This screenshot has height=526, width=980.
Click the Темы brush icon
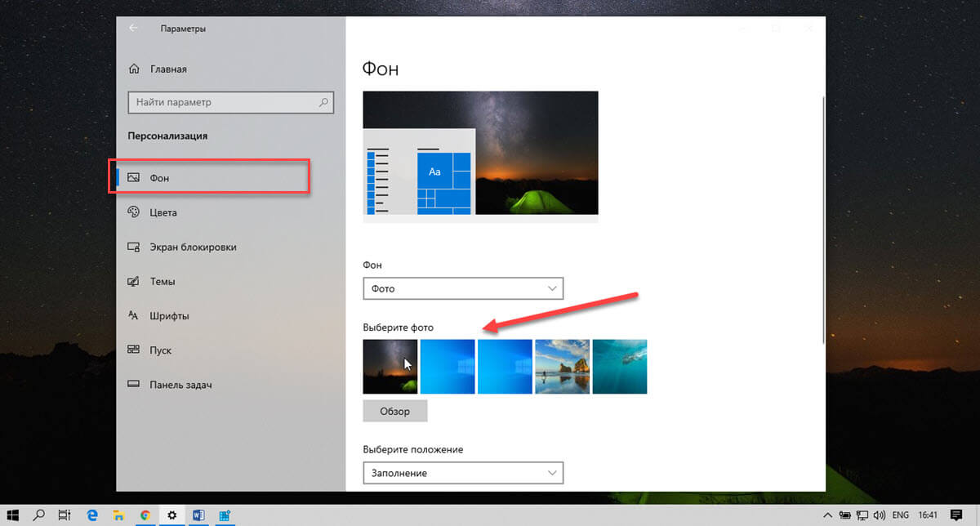[x=134, y=281]
